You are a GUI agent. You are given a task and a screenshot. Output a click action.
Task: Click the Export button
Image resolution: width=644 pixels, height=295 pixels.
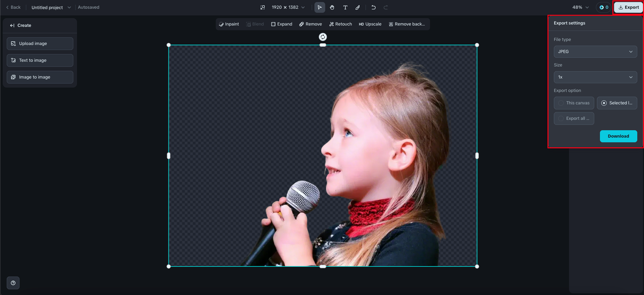point(628,8)
